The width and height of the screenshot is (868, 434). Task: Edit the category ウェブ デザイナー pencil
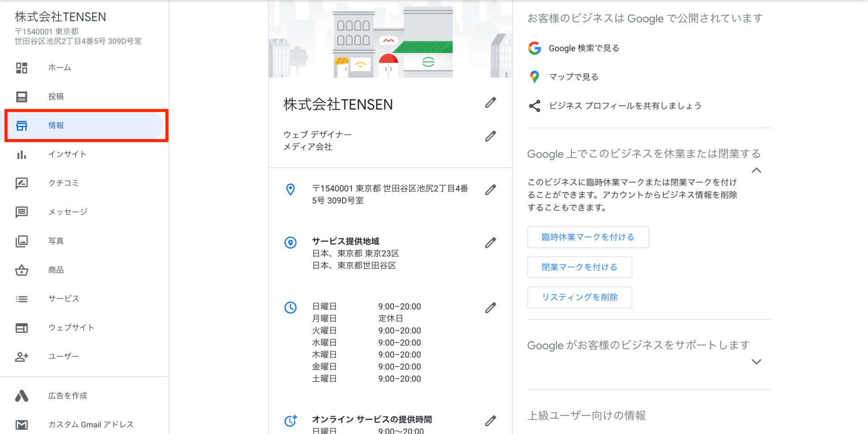point(491,136)
